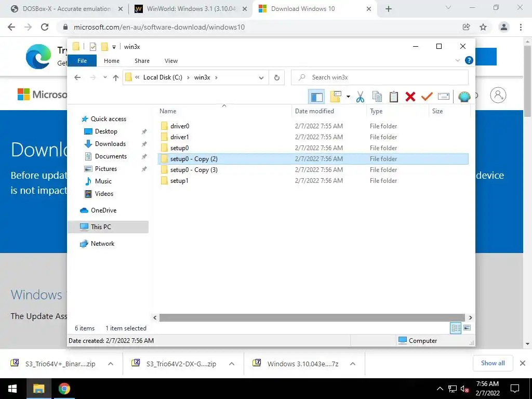This screenshot has width=532, height=399.
Task: Expand options for S3_Trio64V+ download
Action: pos(111,364)
